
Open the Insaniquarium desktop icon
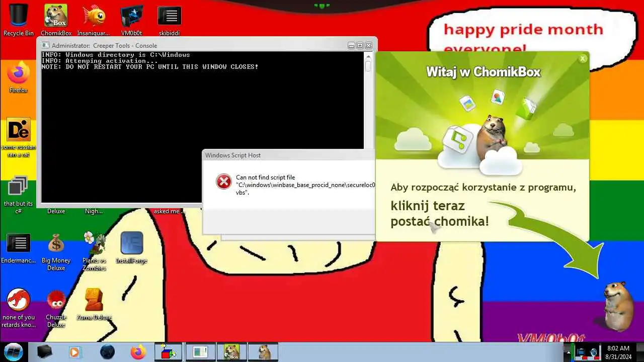coord(94,20)
